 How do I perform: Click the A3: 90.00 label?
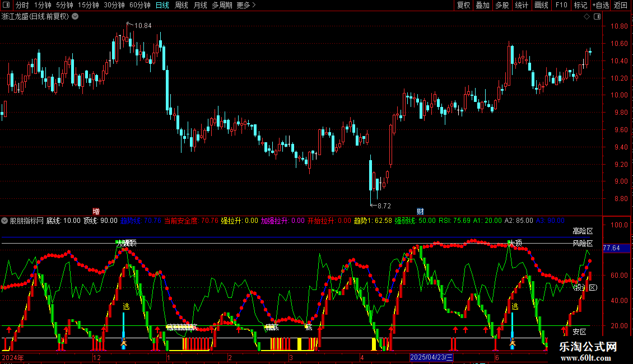click(550, 221)
